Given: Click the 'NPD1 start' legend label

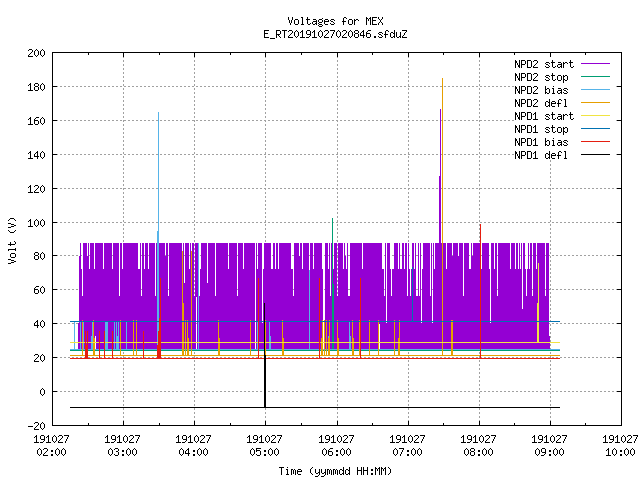Looking at the screenshot, I should [x=544, y=116].
